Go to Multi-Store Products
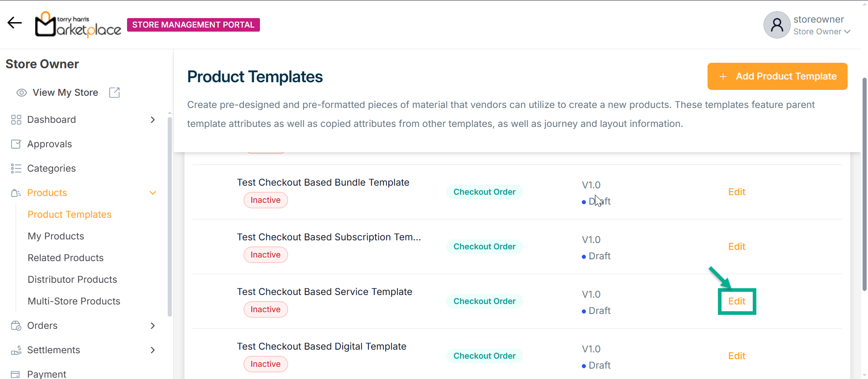The width and height of the screenshot is (868, 379). point(74,301)
